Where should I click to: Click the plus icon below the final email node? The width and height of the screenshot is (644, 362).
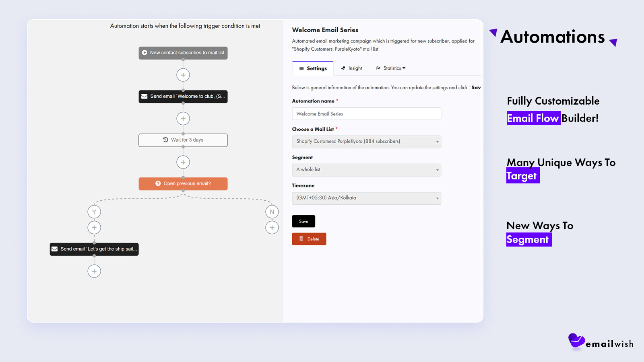(94, 271)
